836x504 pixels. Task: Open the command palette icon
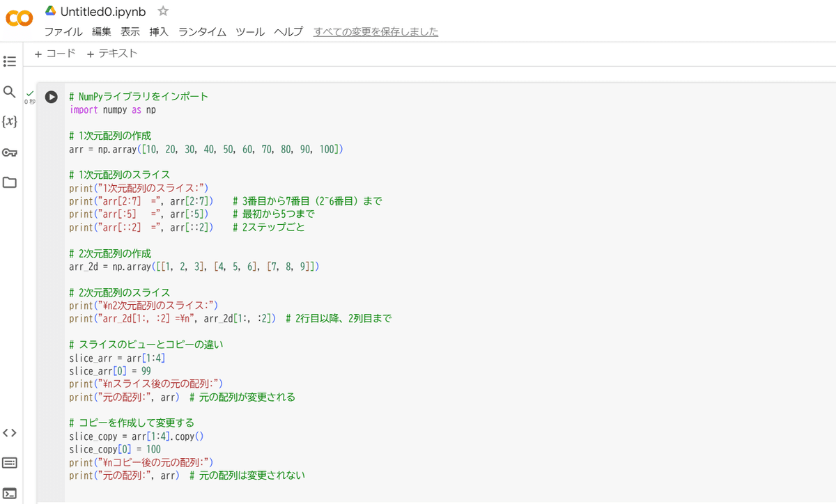[10, 463]
